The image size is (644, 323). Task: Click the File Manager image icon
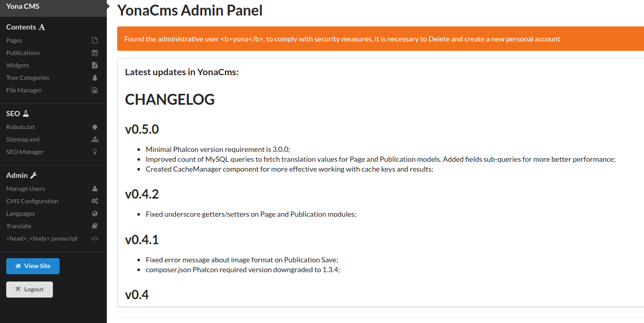pyautogui.click(x=95, y=90)
